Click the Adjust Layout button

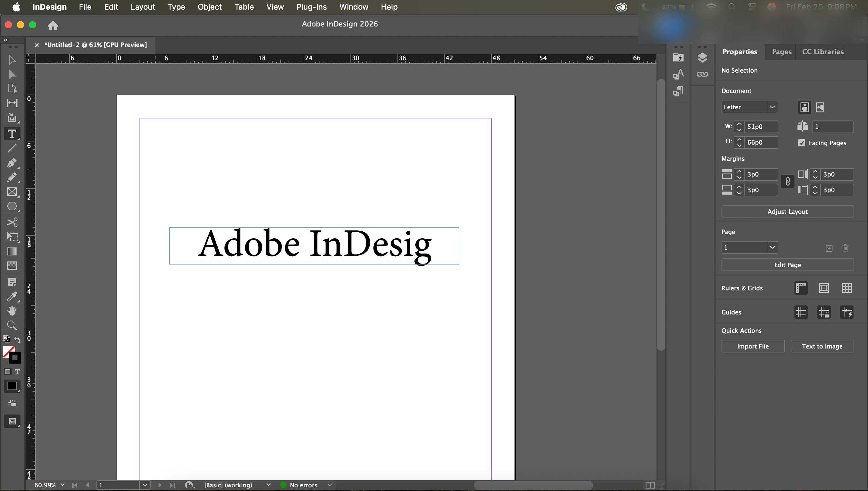(787, 212)
